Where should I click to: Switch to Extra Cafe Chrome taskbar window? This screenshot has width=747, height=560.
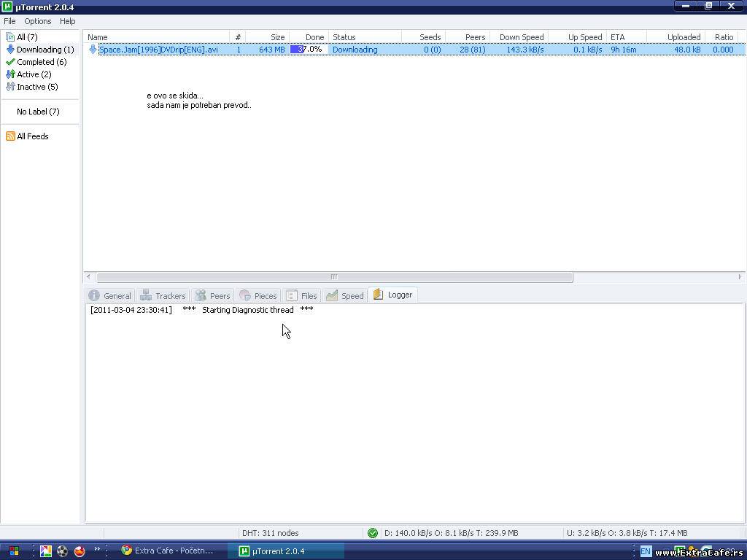tap(167, 551)
